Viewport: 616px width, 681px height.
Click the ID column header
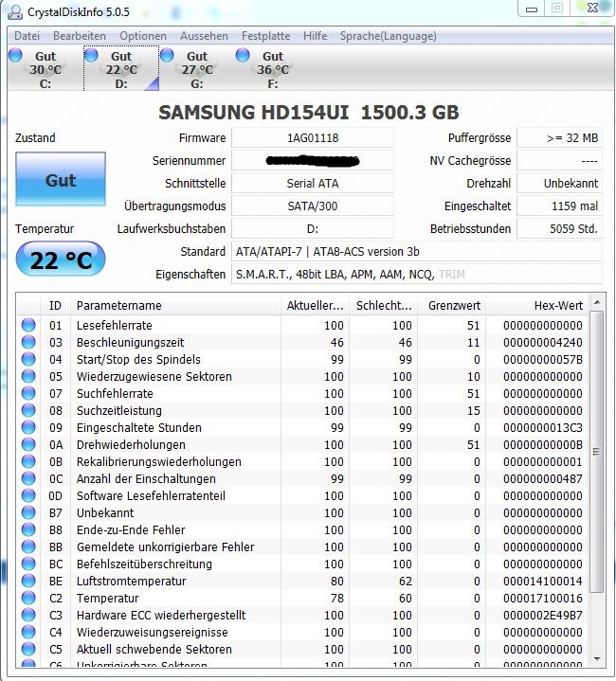click(x=55, y=305)
